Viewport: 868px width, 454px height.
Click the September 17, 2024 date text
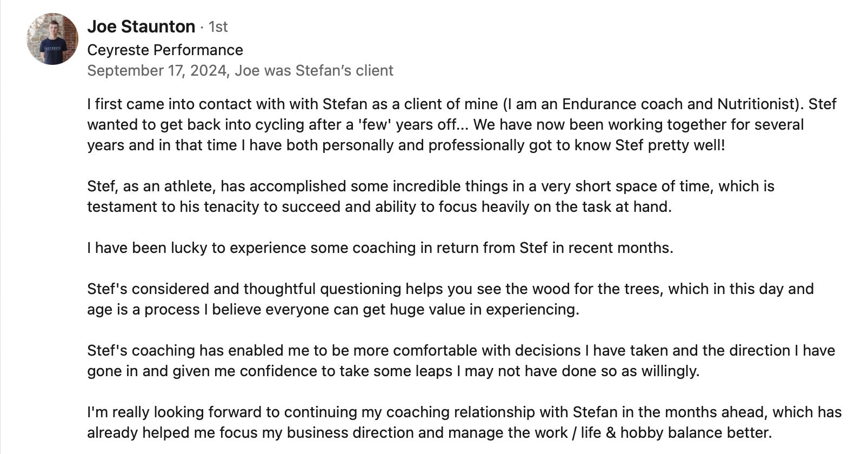pos(156,71)
